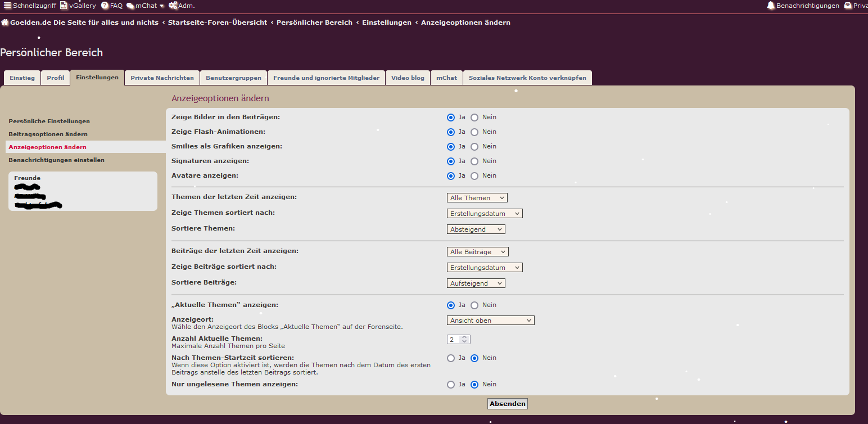Open the Adm. gears icon
The image size is (868, 424).
pyautogui.click(x=173, y=6)
